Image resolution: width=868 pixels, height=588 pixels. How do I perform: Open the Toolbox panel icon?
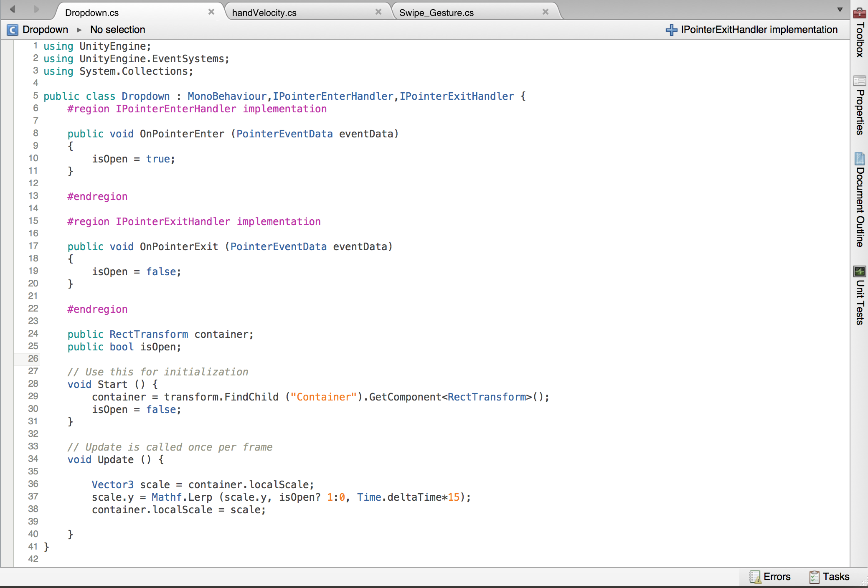[859, 13]
